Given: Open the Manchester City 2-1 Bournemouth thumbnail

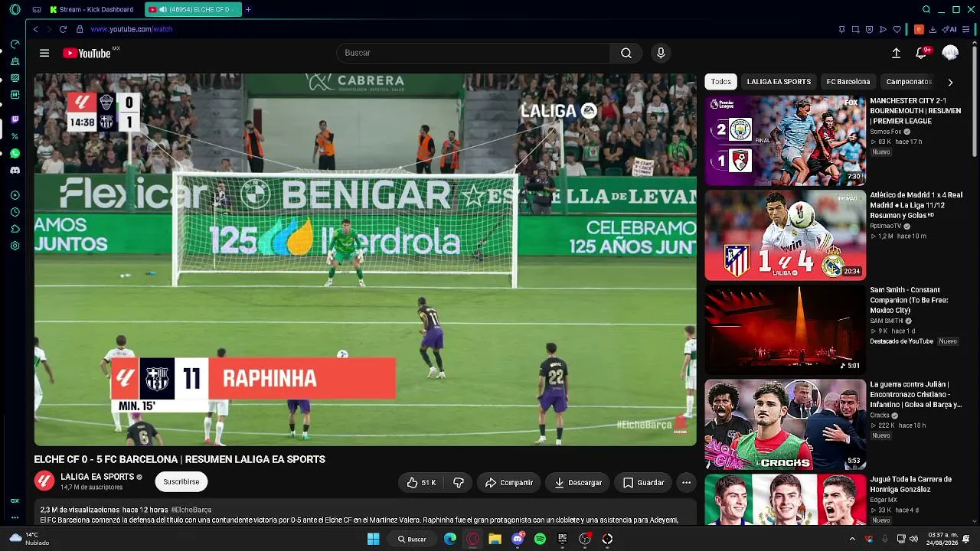Looking at the screenshot, I should tap(786, 141).
